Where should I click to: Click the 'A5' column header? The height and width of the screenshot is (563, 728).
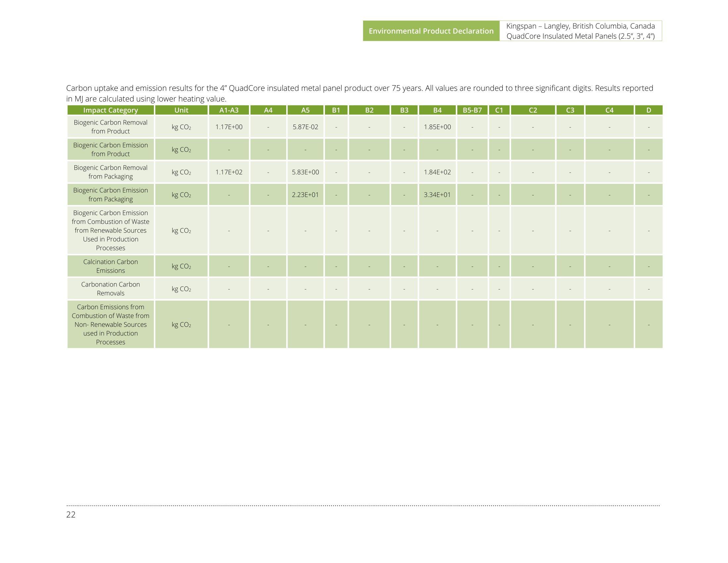(x=305, y=110)
